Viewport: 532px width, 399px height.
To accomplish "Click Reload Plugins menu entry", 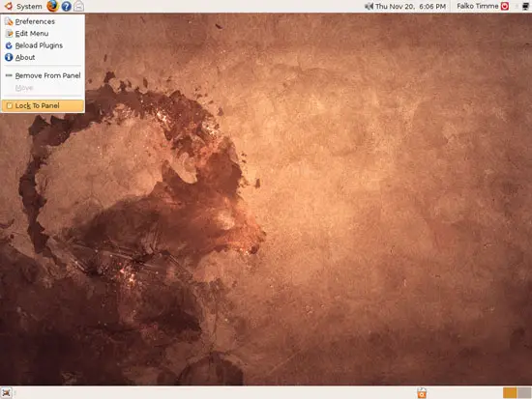I will click(43, 45).
